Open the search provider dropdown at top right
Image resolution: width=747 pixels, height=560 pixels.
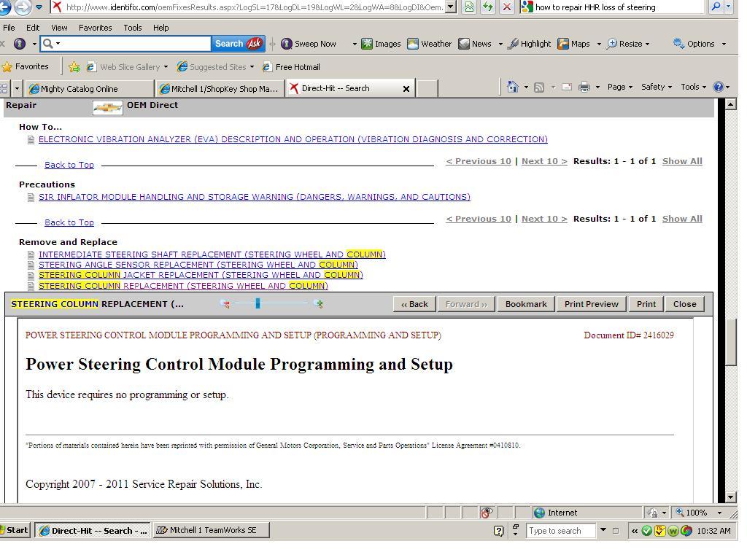729,7
